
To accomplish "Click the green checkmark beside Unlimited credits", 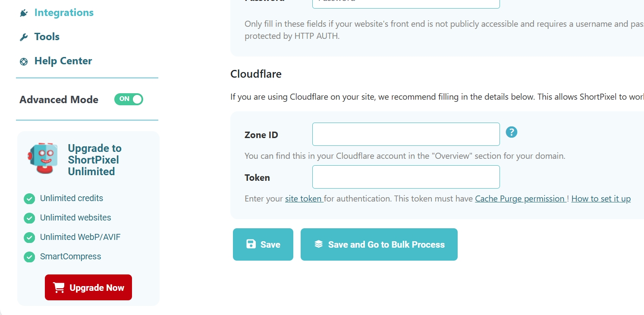I will pyautogui.click(x=29, y=198).
